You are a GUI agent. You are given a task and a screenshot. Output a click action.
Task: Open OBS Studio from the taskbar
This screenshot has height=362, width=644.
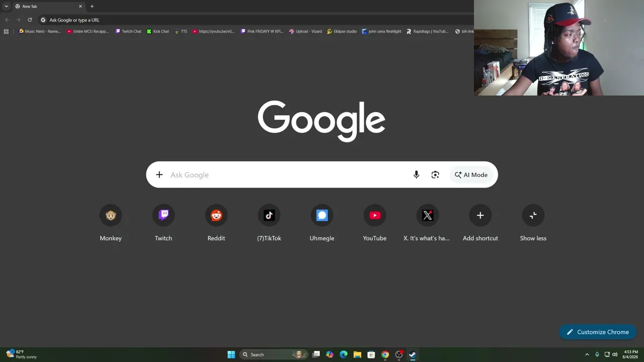click(x=399, y=354)
